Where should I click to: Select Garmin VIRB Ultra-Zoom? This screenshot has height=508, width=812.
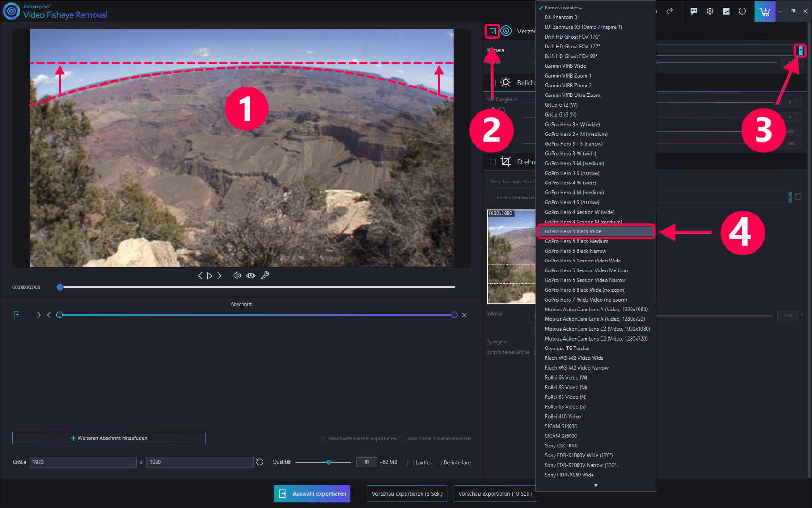click(596, 95)
